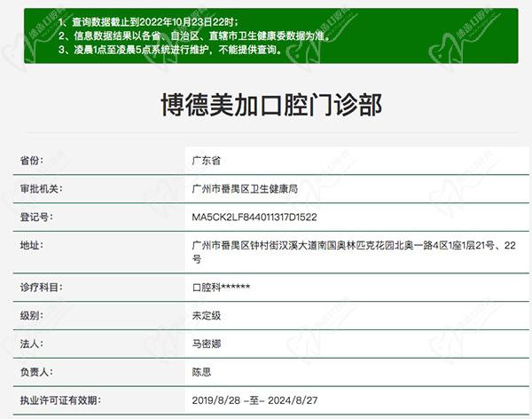Click the heading 博德美加口腔门诊部
This screenshot has height=419, width=532.
coord(271,105)
